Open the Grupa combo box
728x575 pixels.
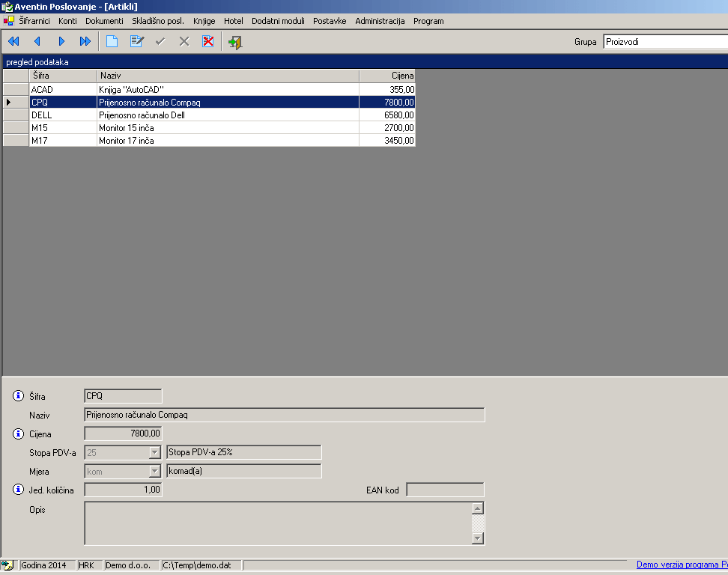665,42
